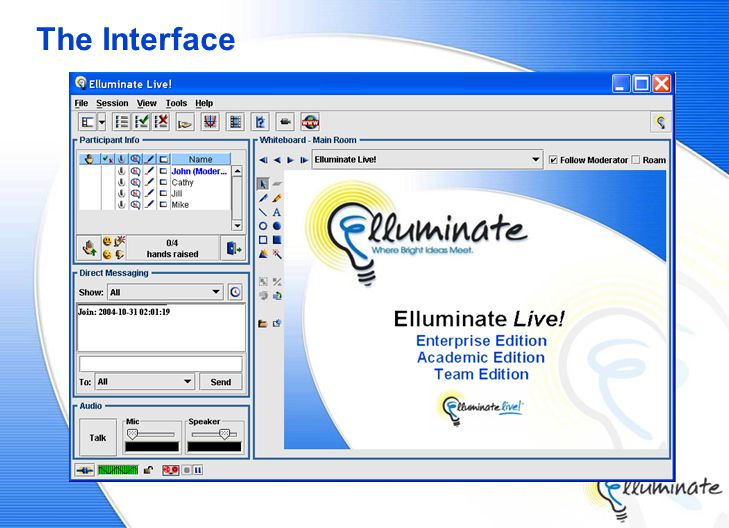Image resolution: width=729 pixels, height=528 pixels.
Task: Select participant Jill in the list
Action: pos(177,193)
